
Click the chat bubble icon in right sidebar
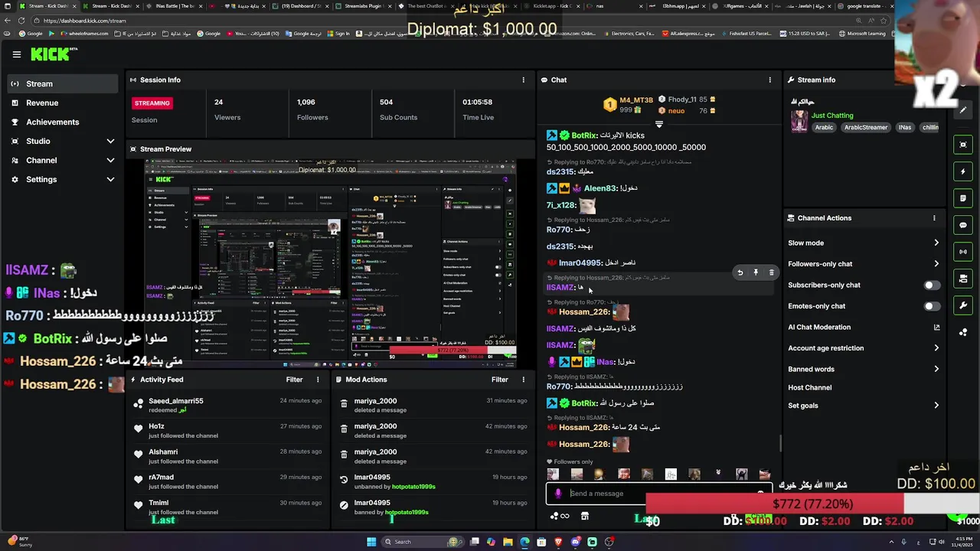click(x=963, y=225)
